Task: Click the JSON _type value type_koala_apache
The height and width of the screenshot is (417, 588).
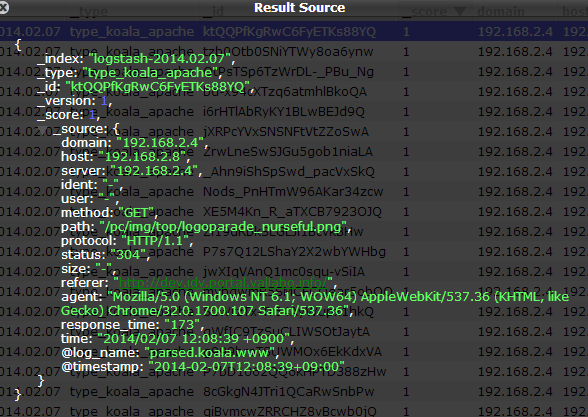Action: (150, 72)
